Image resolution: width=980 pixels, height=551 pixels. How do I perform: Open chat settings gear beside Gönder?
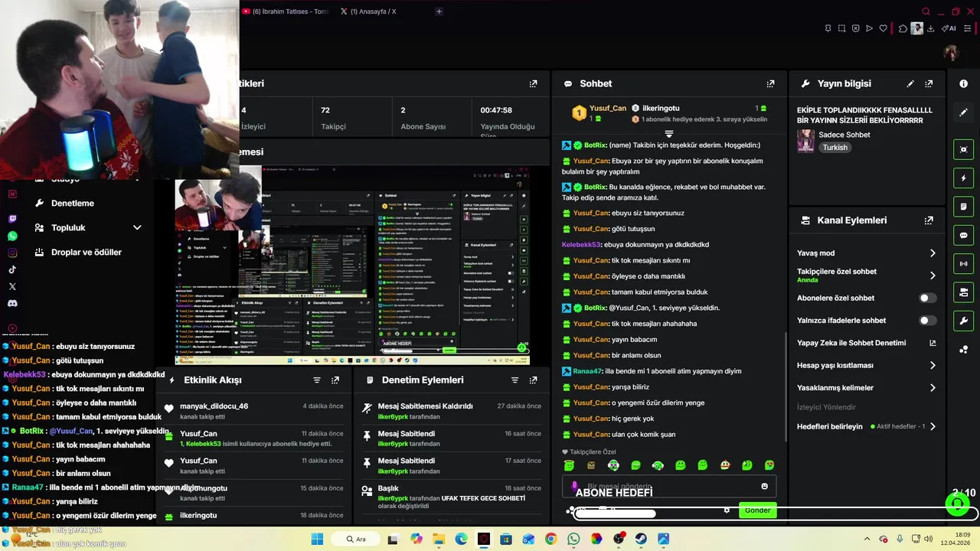(x=727, y=510)
